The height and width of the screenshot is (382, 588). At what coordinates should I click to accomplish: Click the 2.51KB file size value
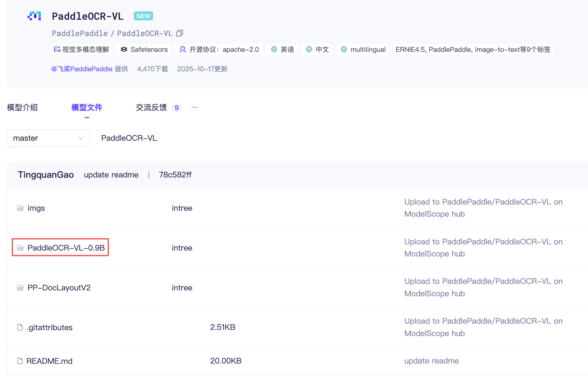click(x=223, y=327)
